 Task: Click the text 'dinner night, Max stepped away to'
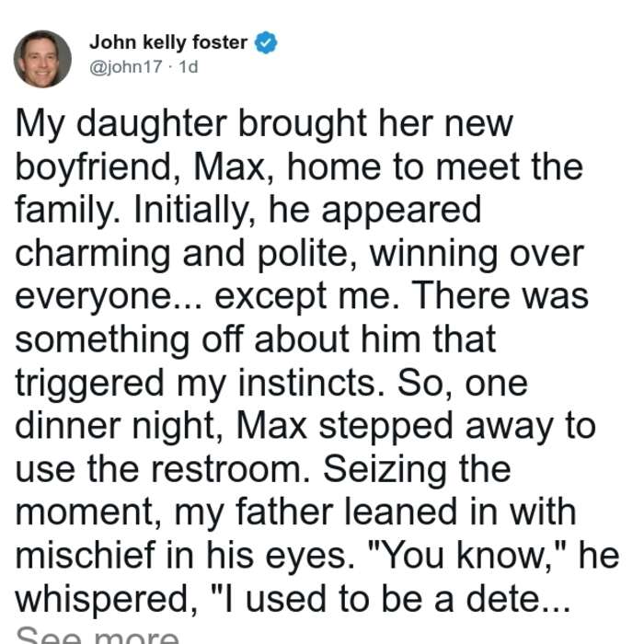pyautogui.click(x=305, y=427)
